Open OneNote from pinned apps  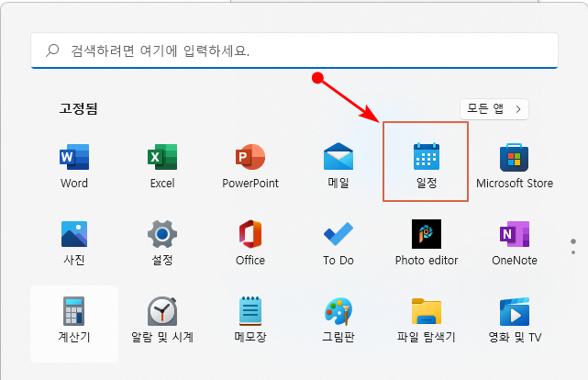[515, 243]
